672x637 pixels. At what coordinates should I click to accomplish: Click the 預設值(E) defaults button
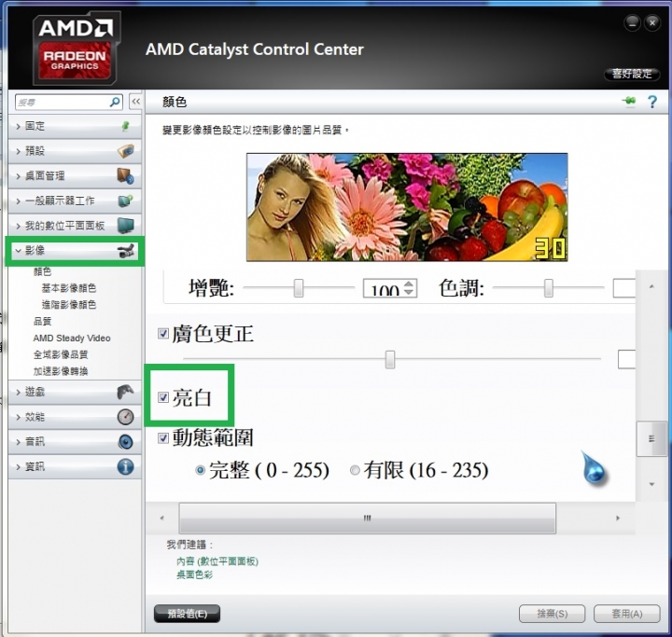click(187, 614)
